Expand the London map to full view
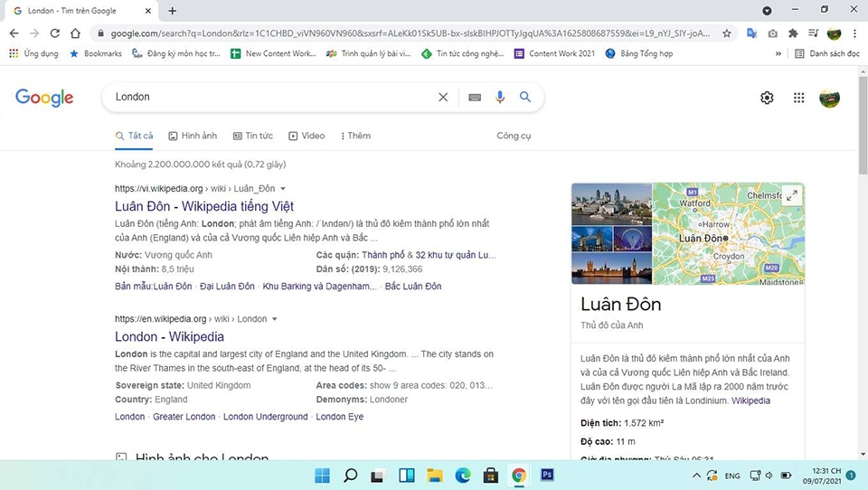The height and width of the screenshot is (490, 868). pyautogui.click(x=792, y=195)
